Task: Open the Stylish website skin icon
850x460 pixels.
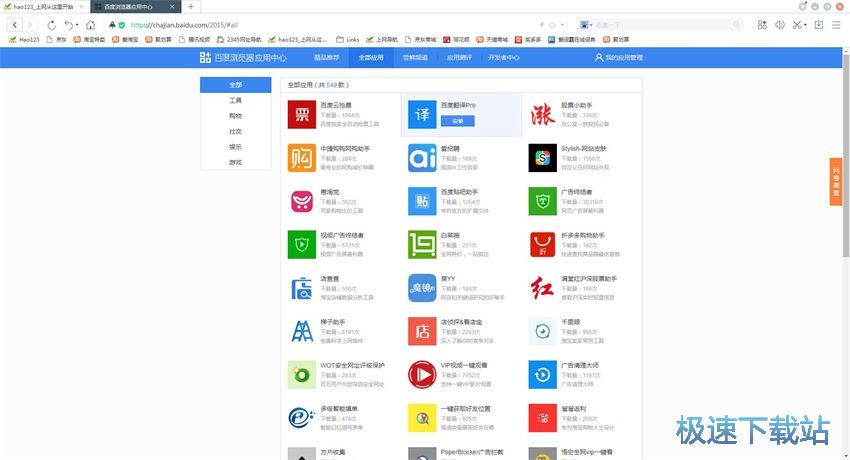Action: tap(543, 158)
